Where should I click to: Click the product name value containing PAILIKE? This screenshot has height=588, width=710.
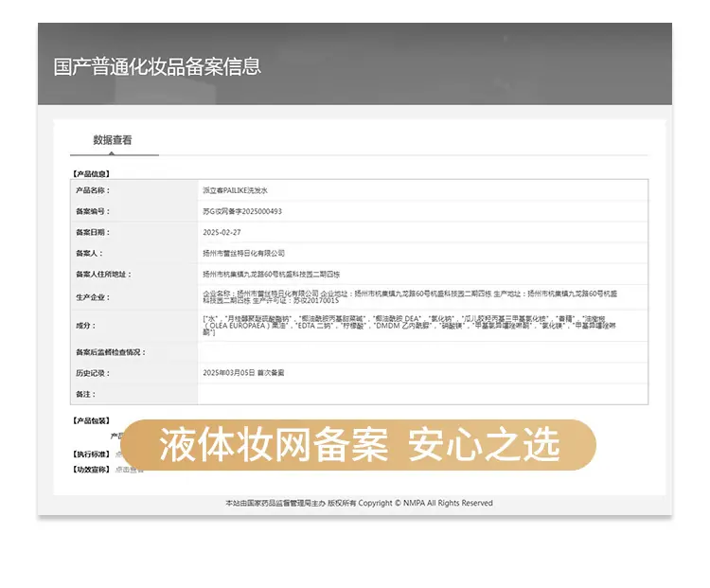tap(235, 190)
